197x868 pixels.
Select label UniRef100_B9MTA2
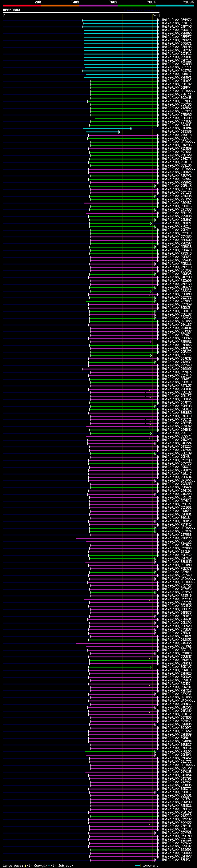[177, 84]
